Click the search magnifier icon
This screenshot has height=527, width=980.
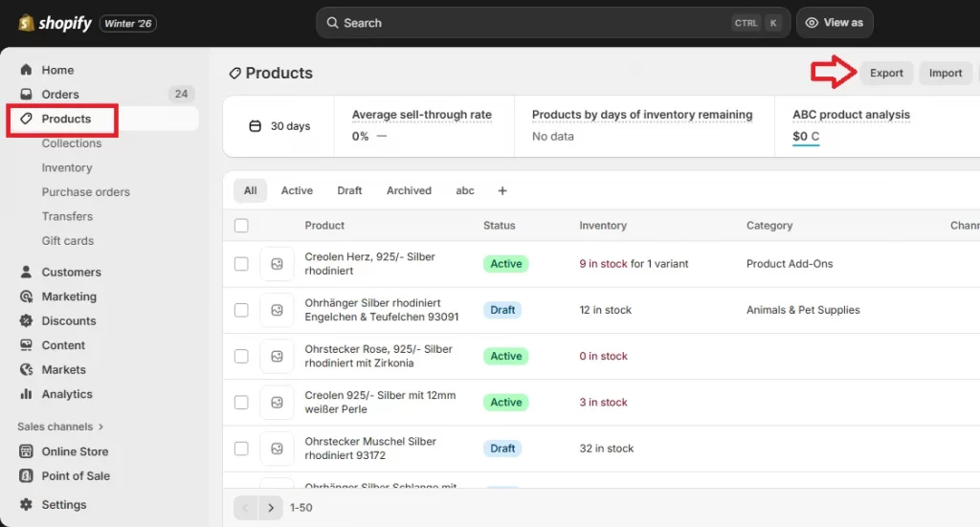332,23
